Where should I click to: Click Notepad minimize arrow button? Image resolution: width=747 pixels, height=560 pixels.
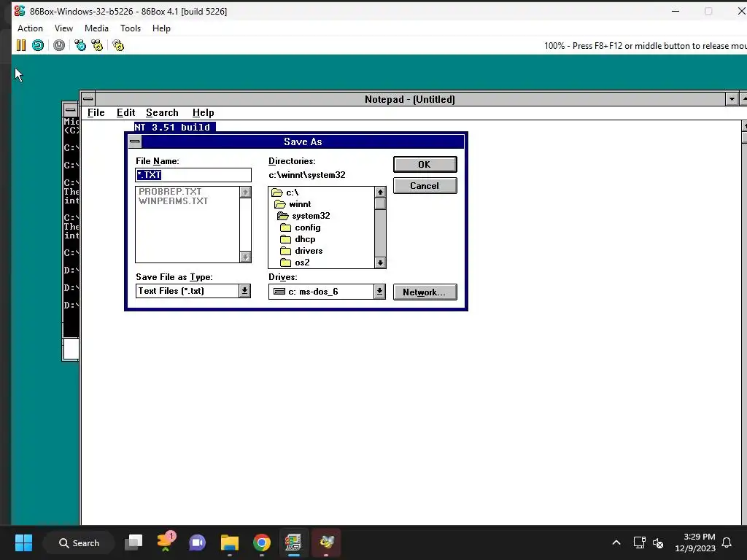732,99
